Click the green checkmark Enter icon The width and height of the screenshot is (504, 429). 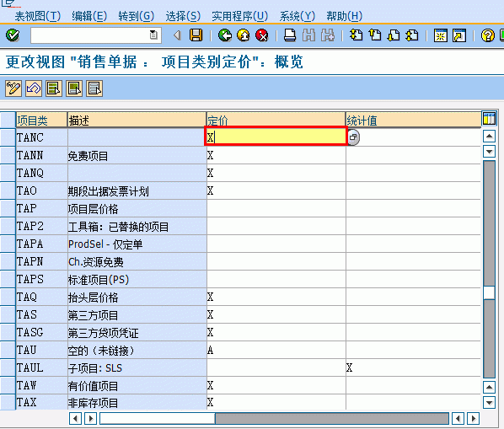[x=13, y=35]
